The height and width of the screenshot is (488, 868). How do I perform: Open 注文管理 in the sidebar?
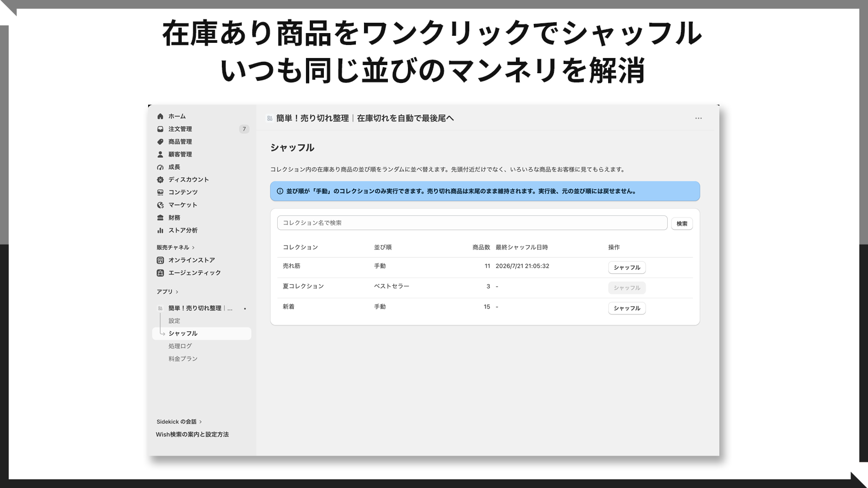[x=180, y=129]
